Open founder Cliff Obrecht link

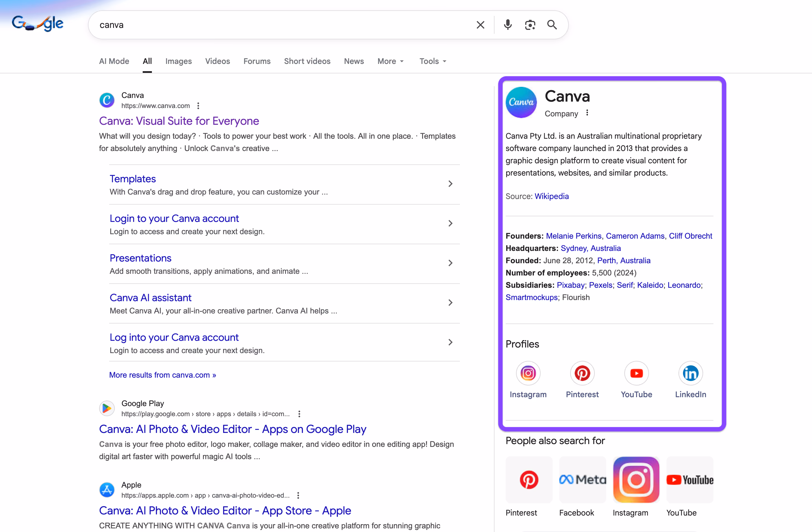click(x=691, y=236)
